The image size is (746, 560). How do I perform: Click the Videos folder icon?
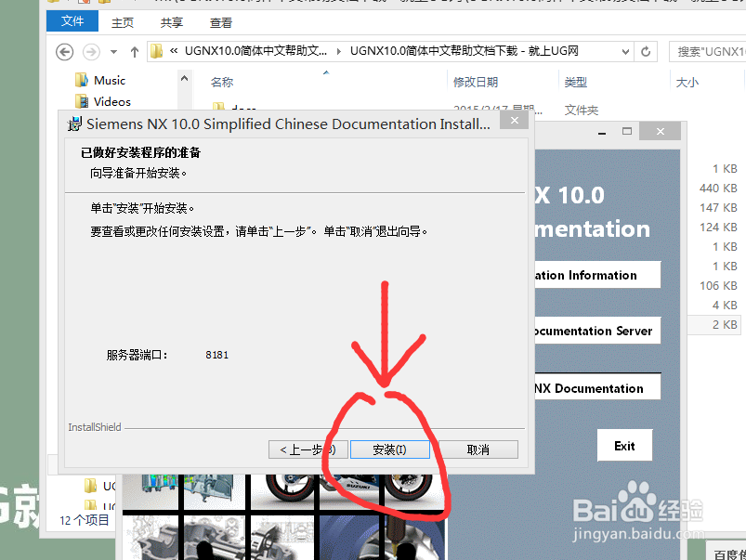tap(82, 101)
